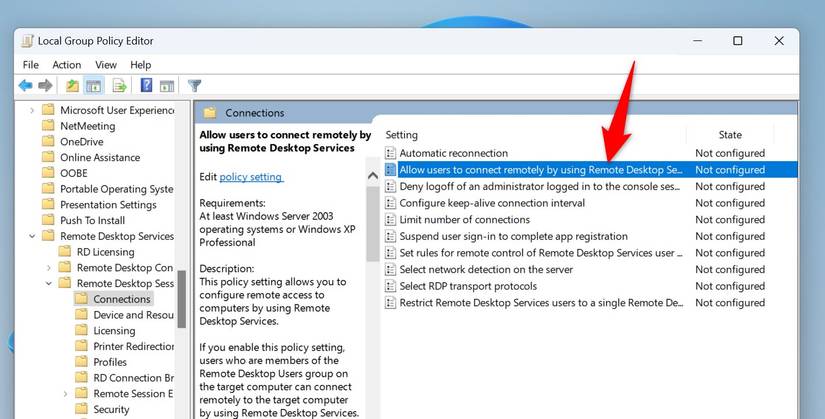
Task: Open the Action menu
Action: tap(67, 65)
